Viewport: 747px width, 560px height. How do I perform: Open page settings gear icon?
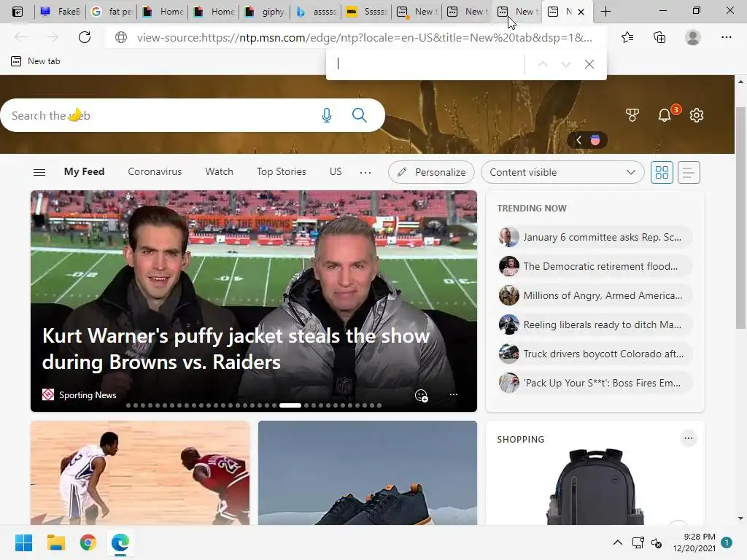[x=697, y=115]
